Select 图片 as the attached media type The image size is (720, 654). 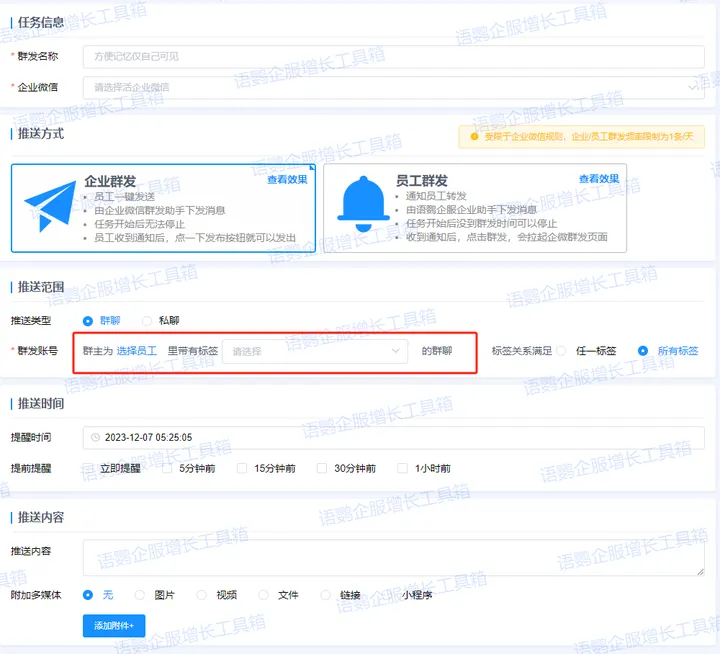(x=140, y=595)
